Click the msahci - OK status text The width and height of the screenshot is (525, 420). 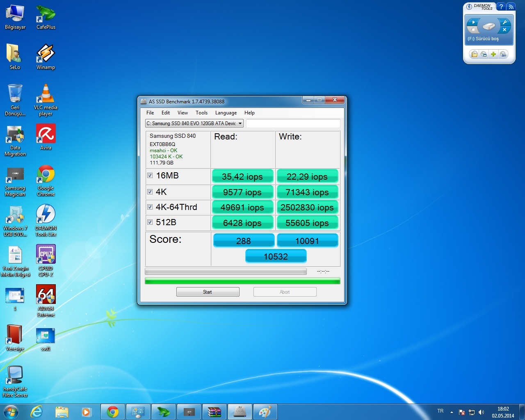[163, 151]
